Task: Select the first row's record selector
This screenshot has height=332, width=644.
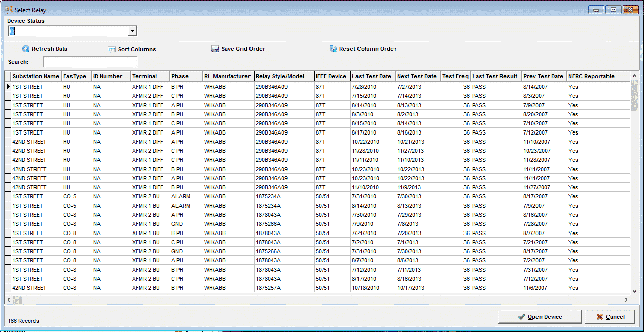Action: (x=8, y=87)
